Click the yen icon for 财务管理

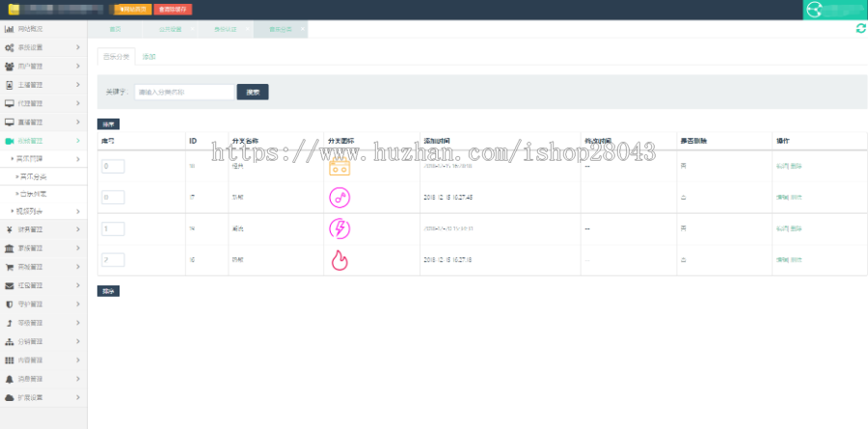[x=10, y=229]
